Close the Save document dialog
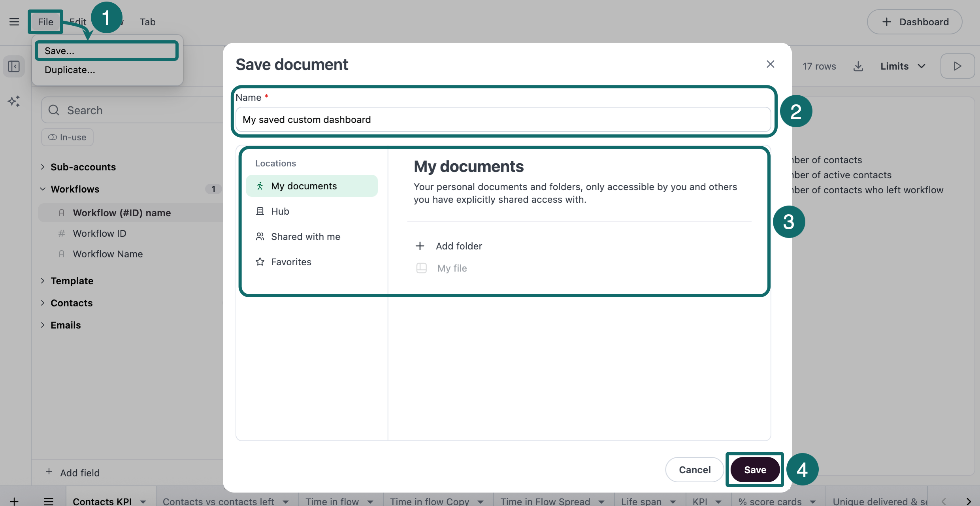The image size is (980, 506). point(770,64)
